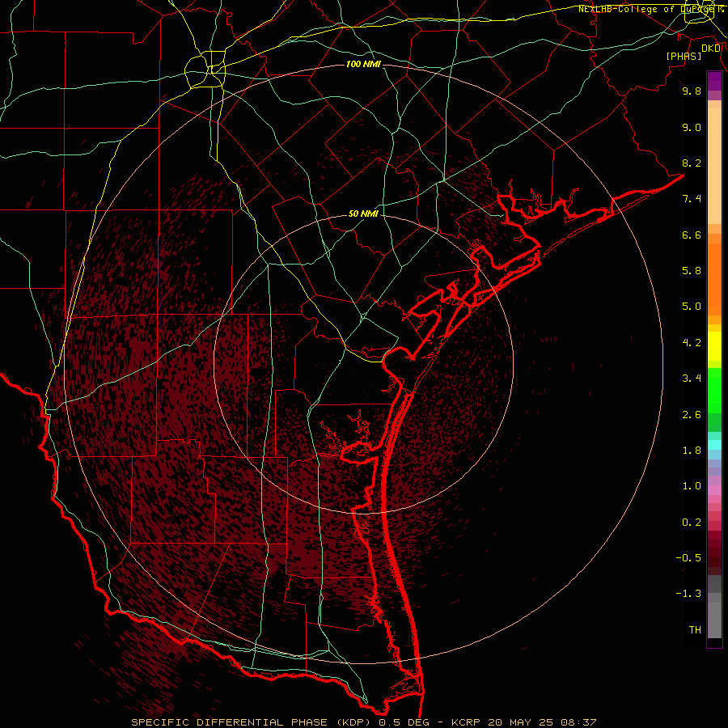
Task: Pick the bright yellow band in color bar
Action: [714, 346]
